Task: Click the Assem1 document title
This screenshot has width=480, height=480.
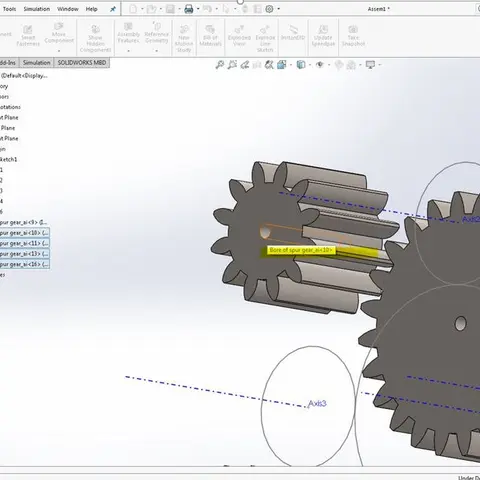Action: coord(379,9)
